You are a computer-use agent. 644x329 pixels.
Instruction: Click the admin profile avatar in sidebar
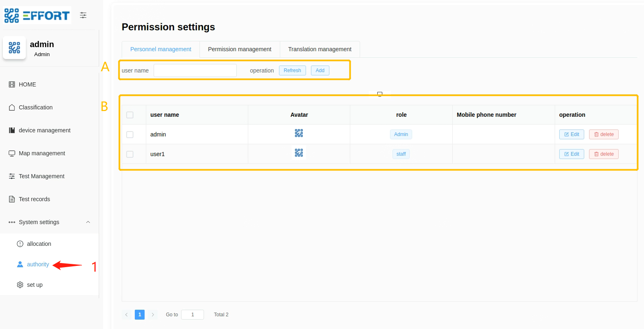pyautogui.click(x=14, y=48)
